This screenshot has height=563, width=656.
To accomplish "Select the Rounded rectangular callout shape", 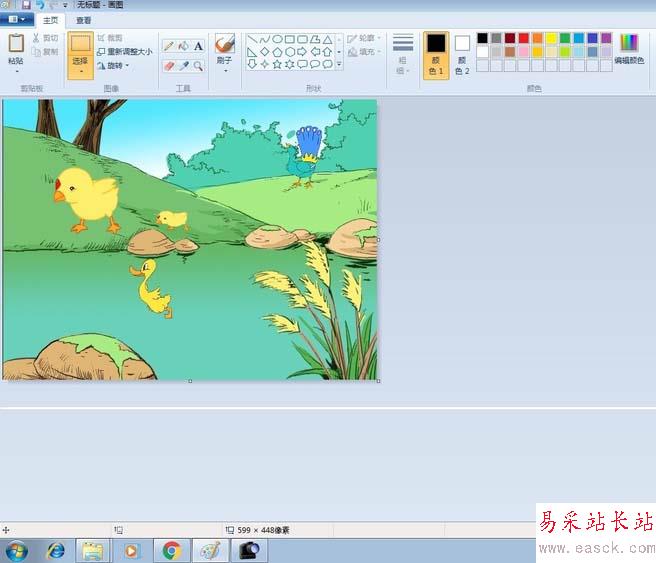I will point(302,64).
